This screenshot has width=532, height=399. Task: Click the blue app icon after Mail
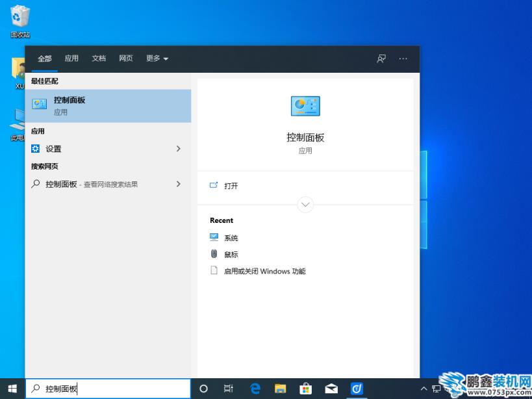(357, 389)
